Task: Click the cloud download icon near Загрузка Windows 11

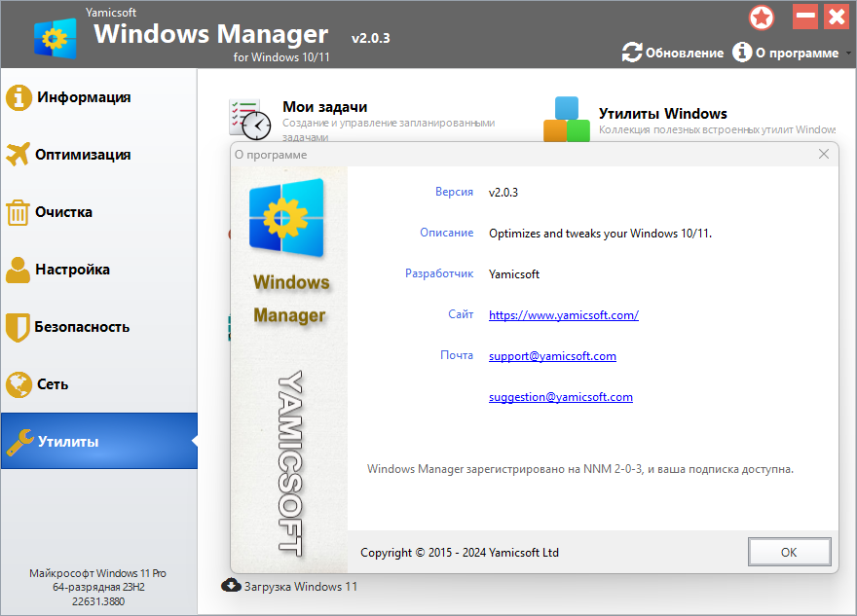Action: (231, 586)
